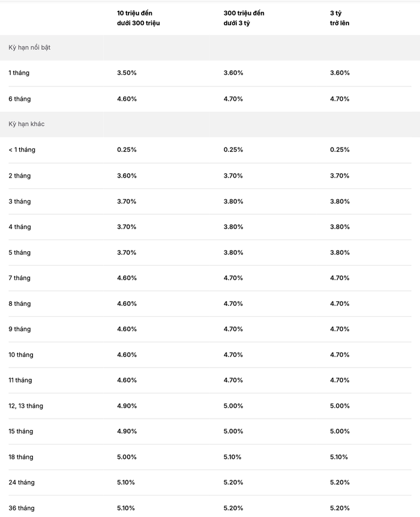The height and width of the screenshot is (517, 420).
Task: Click the 3.80% rate for 4 tháng, middle column
Action: click(x=233, y=227)
